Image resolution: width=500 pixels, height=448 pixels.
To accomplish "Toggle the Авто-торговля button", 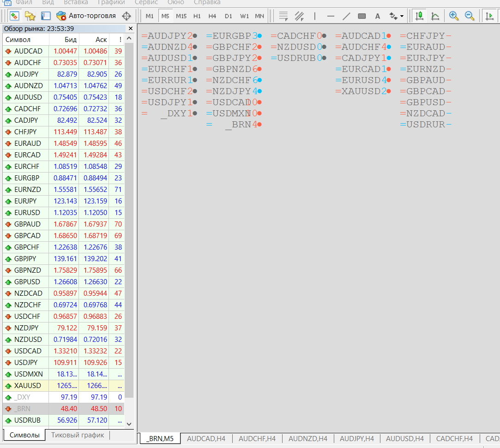I will [86, 16].
